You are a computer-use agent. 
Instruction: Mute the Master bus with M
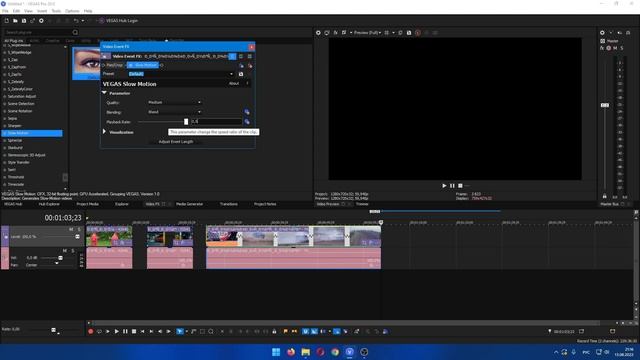(615, 48)
